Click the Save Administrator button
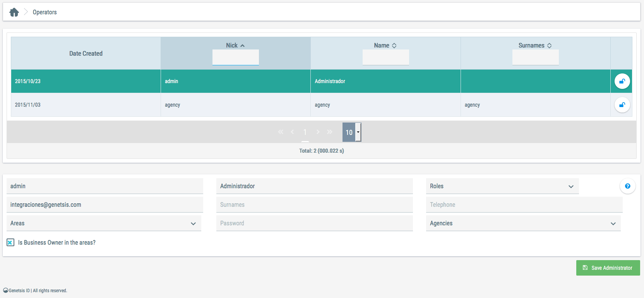Viewport: 644px width, 298px height. (x=608, y=268)
